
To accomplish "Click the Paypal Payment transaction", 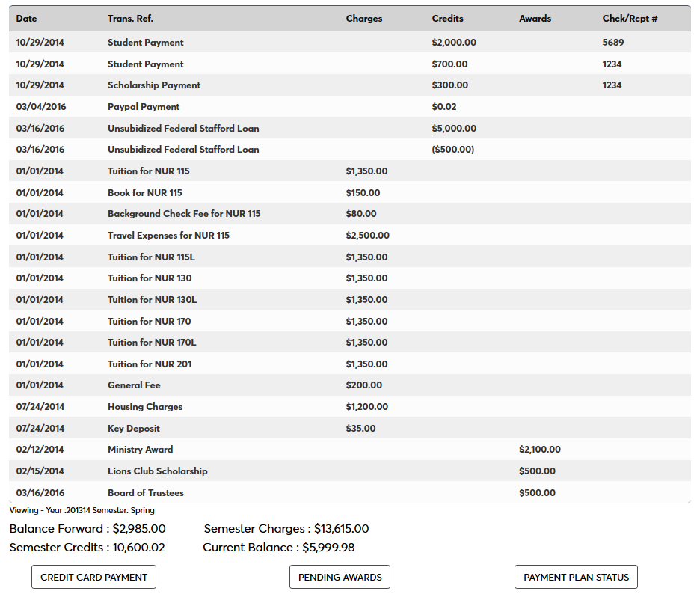I will [x=144, y=107].
